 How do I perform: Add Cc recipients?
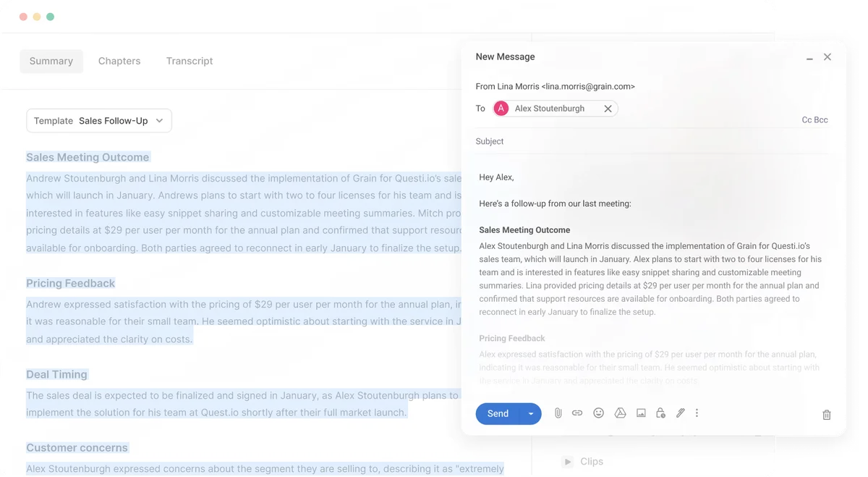tap(808, 119)
